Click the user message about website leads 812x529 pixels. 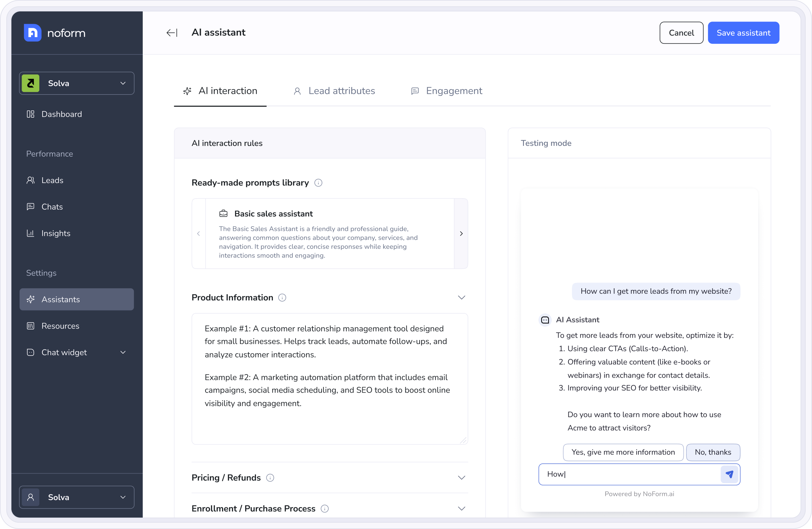[x=656, y=291]
